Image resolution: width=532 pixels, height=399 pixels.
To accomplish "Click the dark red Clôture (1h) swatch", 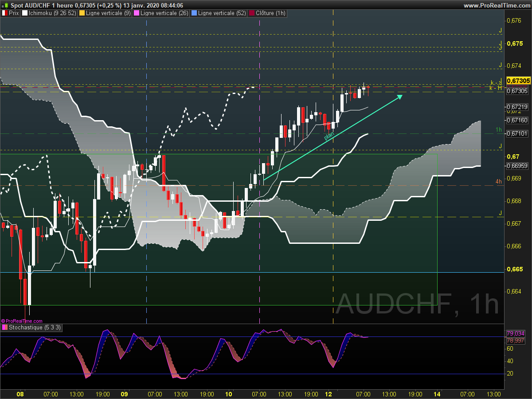I will 252,13.
